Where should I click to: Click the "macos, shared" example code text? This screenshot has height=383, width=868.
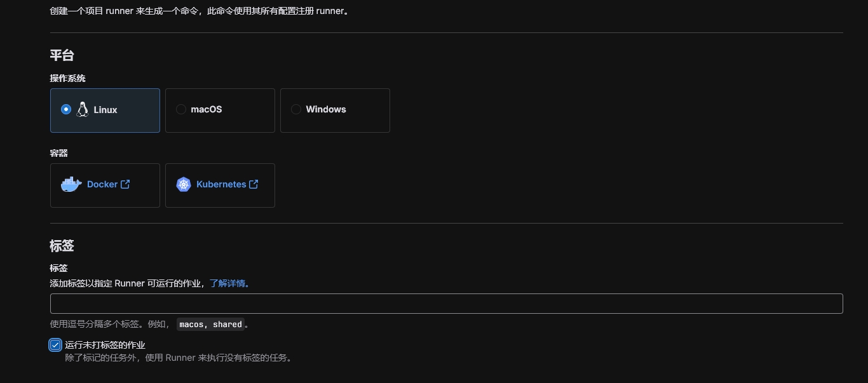[210, 325]
